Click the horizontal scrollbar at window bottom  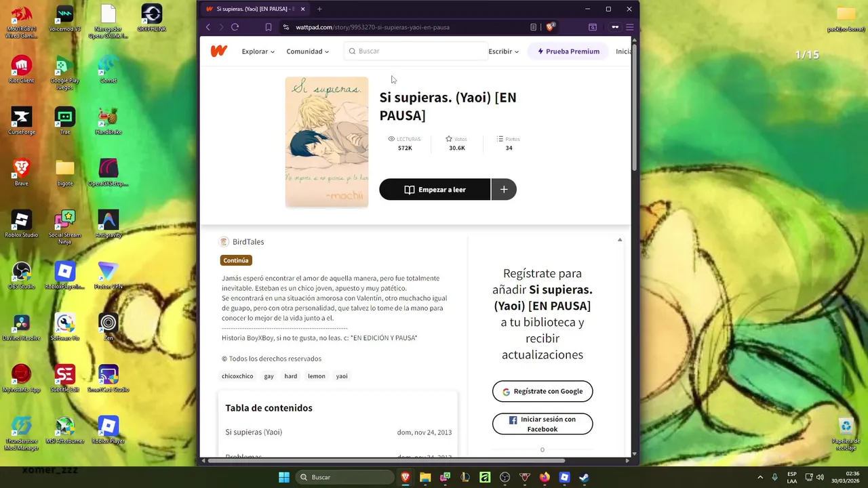(387, 460)
